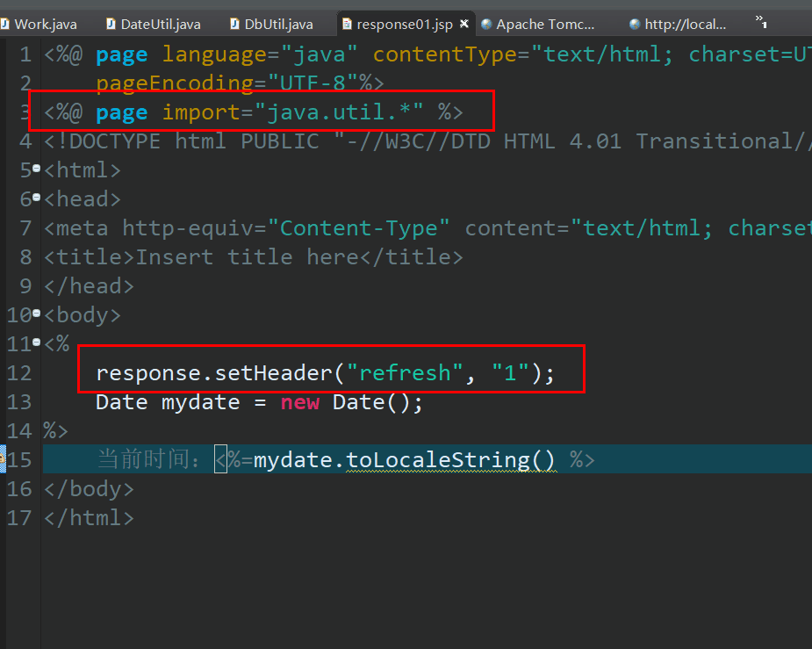Collapse the head tag on line 6
812x649 pixels.
(x=36, y=198)
